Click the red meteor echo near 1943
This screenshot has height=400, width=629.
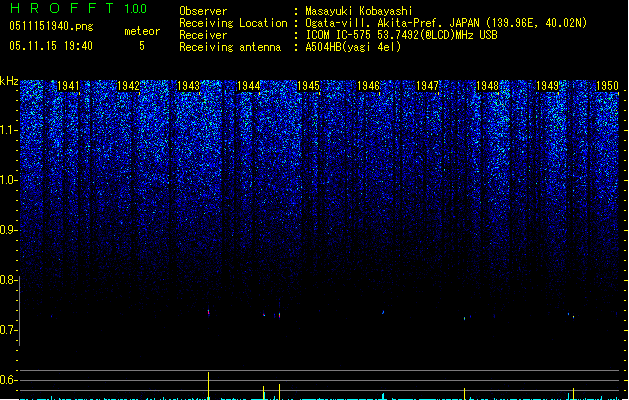pos(209,313)
